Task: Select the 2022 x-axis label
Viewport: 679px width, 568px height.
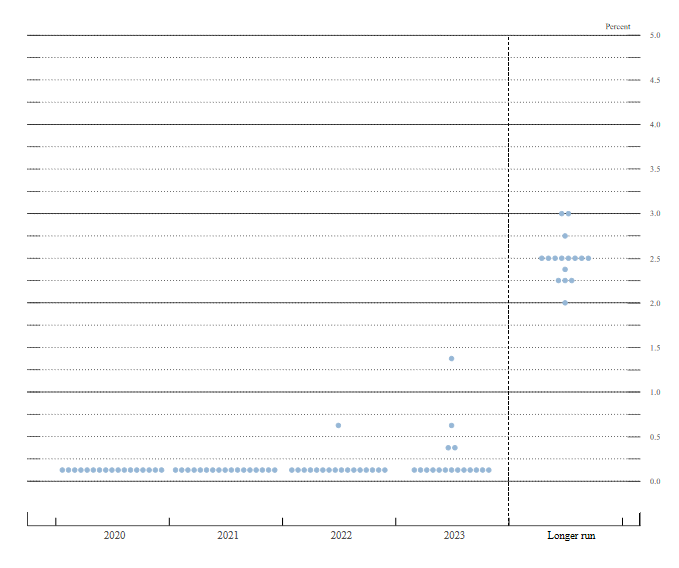Action: (x=341, y=536)
